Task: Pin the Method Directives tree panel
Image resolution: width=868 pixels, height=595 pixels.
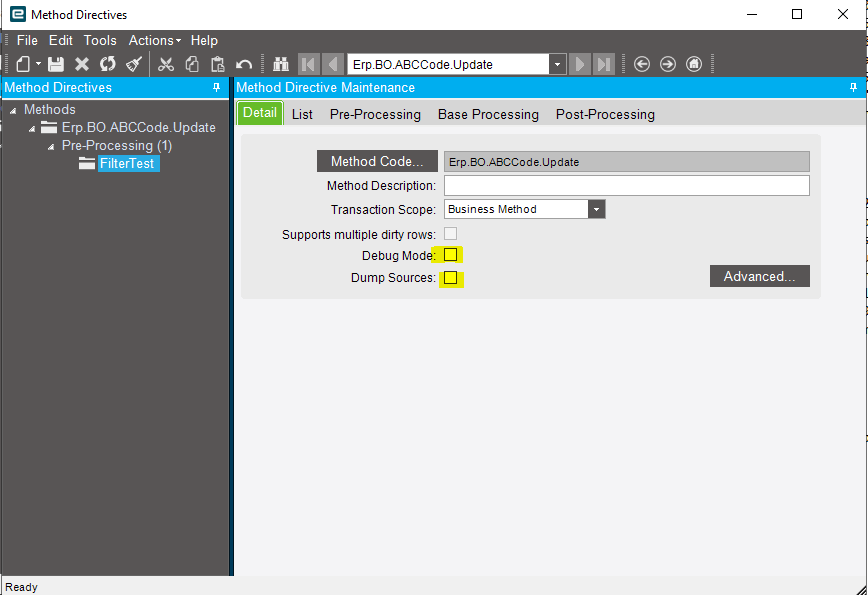Action: (x=216, y=87)
